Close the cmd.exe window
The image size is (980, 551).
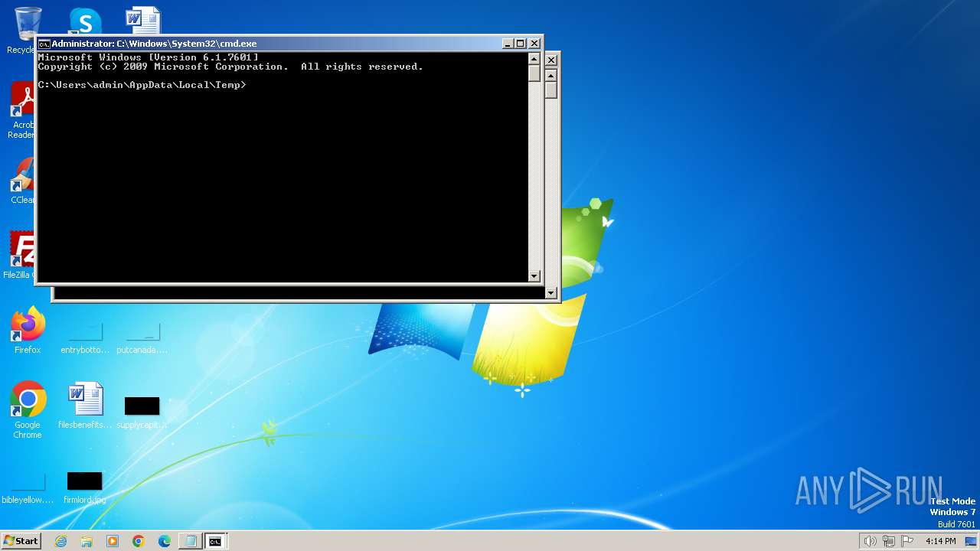(x=534, y=44)
